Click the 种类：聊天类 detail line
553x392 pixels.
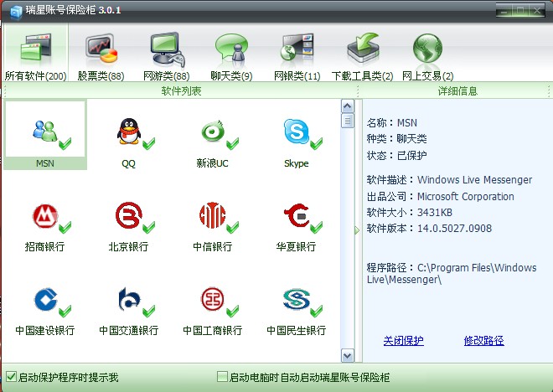coord(397,138)
